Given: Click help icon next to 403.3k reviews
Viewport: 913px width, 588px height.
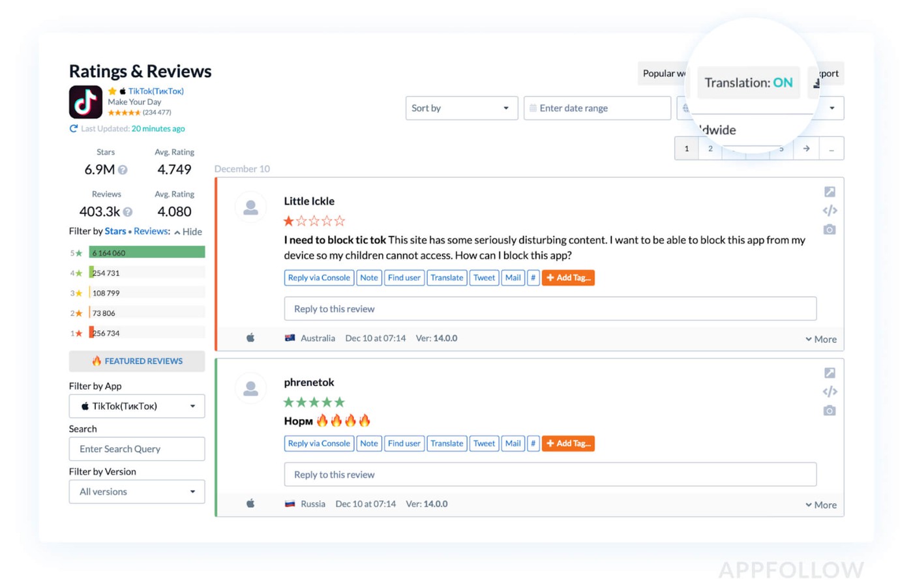Looking at the screenshot, I should [x=128, y=212].
